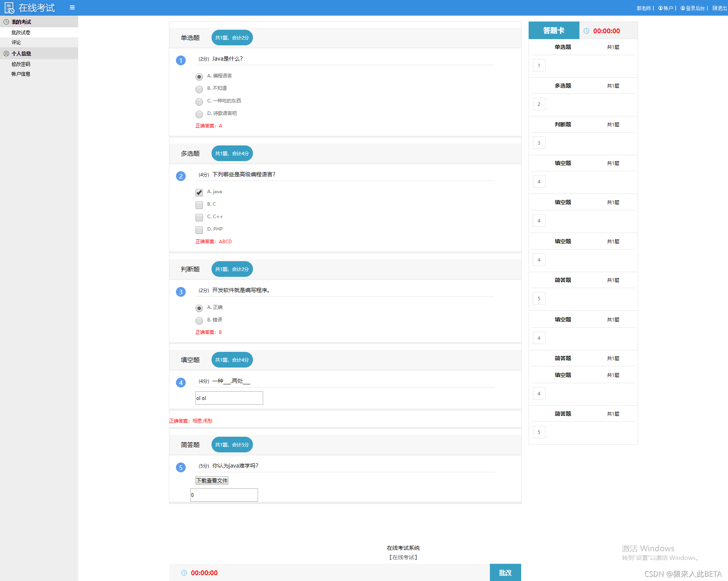Select radio option B. 不知道
728x581 pixels.
[x=199, y=89]
